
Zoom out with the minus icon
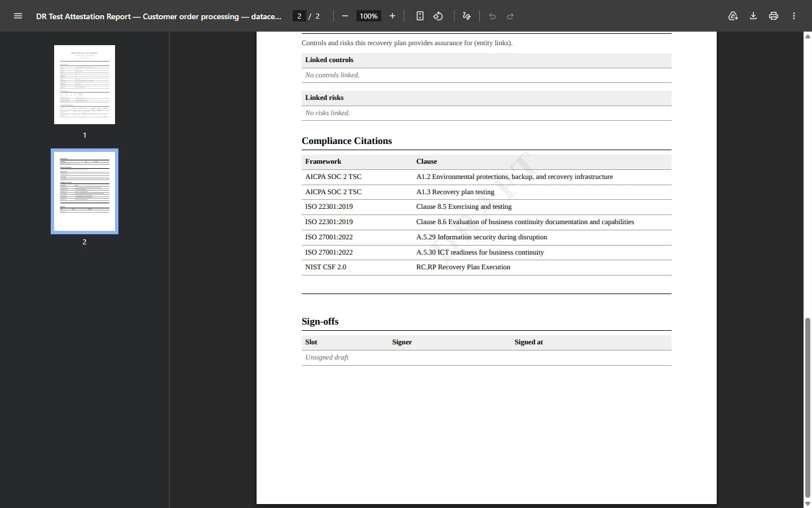tap(345, 16)
